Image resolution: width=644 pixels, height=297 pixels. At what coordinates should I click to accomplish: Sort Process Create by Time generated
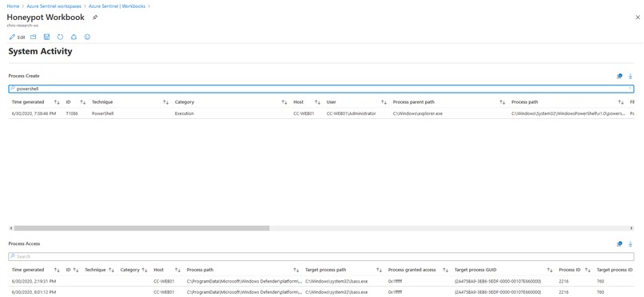pos(57,102)
